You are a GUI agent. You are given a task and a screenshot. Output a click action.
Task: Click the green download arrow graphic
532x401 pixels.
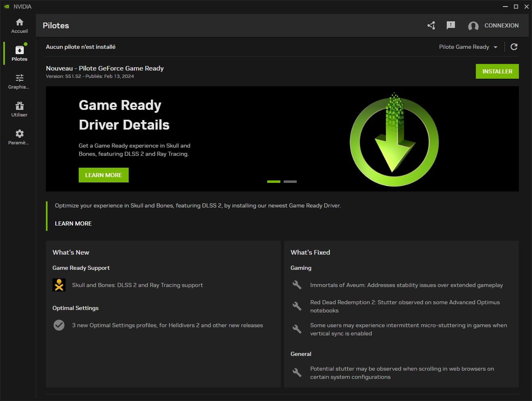pyautogui.click(x=394, y=139)
